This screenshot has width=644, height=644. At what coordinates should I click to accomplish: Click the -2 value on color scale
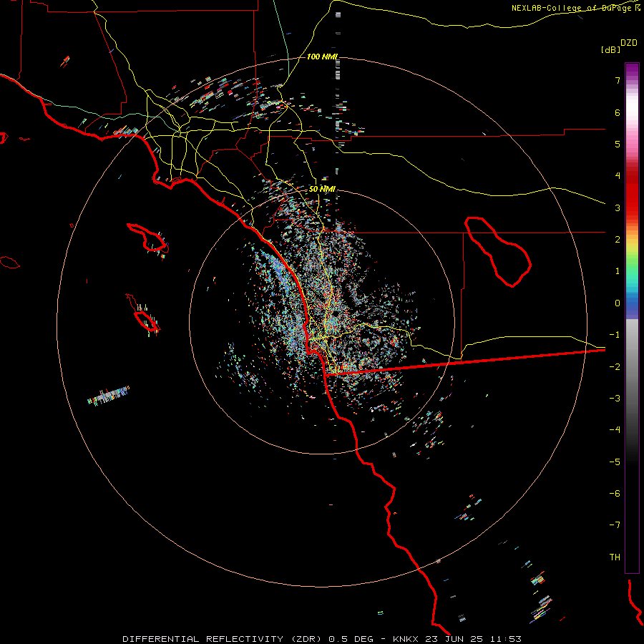(615, 366)
